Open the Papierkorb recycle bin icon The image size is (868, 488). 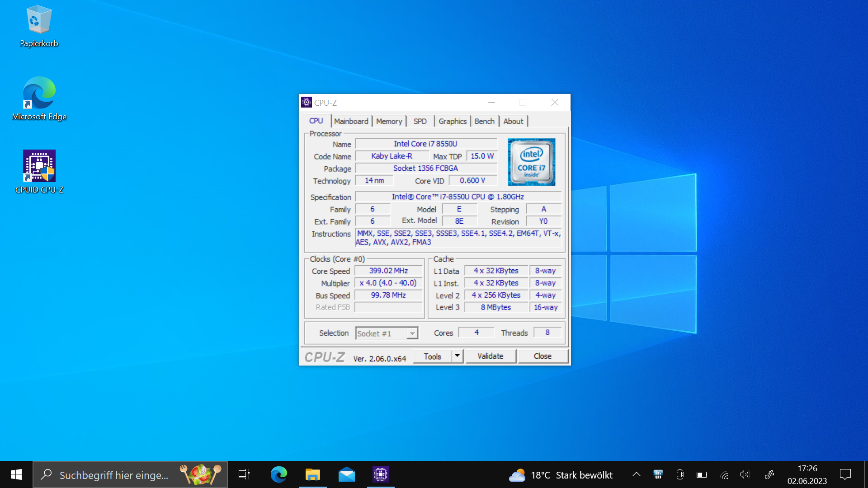click(39, 26)
